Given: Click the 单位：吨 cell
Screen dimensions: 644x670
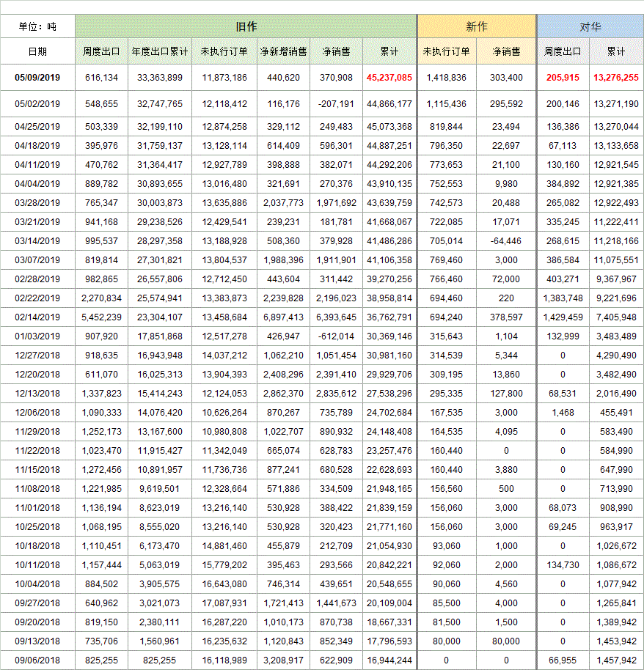Looking at the screenshot, I should tap(37, 26).
